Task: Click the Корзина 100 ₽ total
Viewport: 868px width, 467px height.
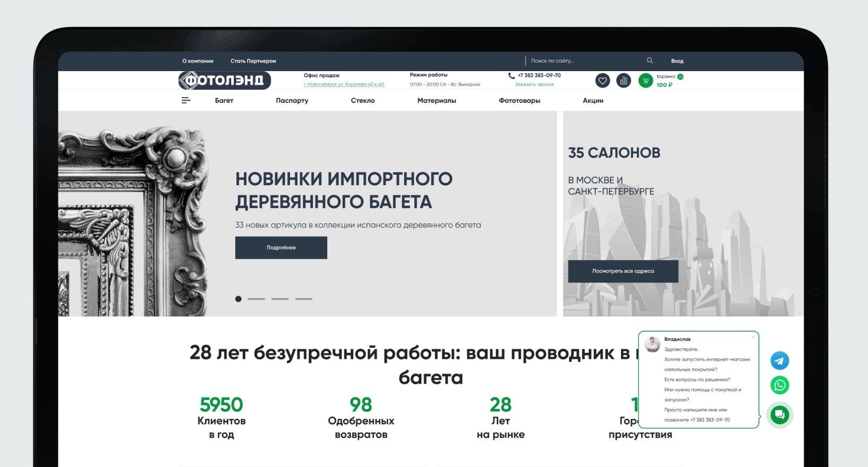Action: 665,85
